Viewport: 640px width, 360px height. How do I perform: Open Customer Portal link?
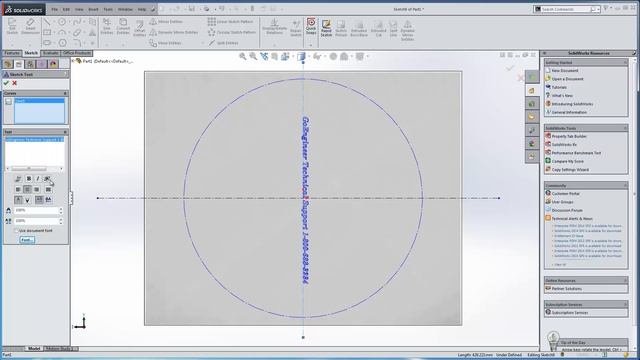pyautogui.click(x=566, y=193)
